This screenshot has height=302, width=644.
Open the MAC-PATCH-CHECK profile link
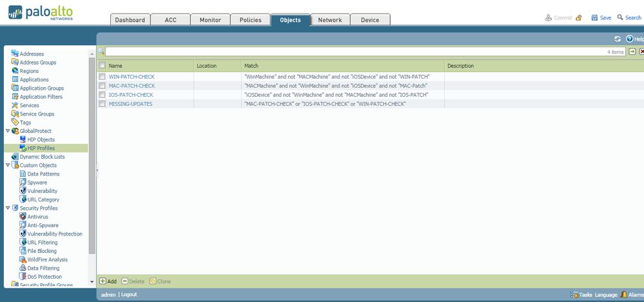pyautogui.click(x=132, y=86)
